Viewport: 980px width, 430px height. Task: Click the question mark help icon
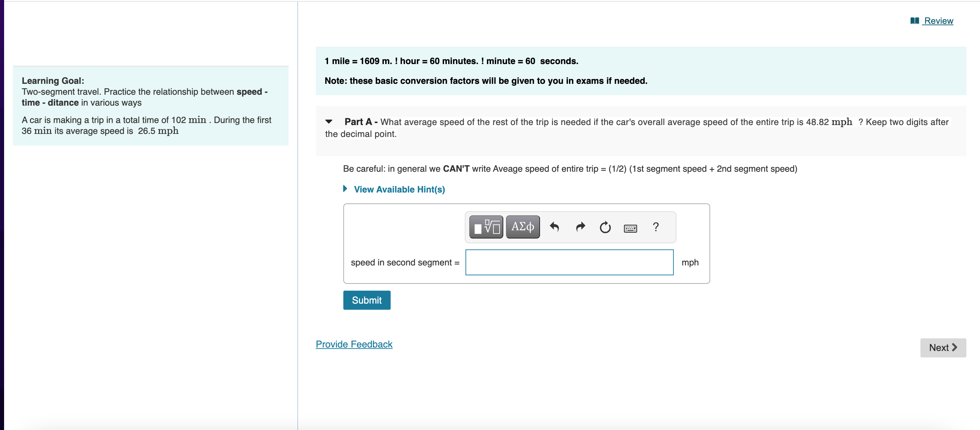[x=656, y=227]
